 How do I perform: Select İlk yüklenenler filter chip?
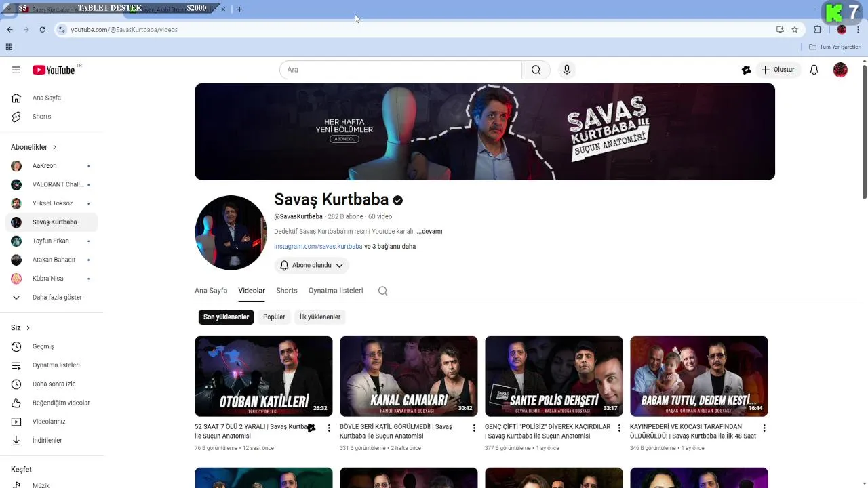320,317
